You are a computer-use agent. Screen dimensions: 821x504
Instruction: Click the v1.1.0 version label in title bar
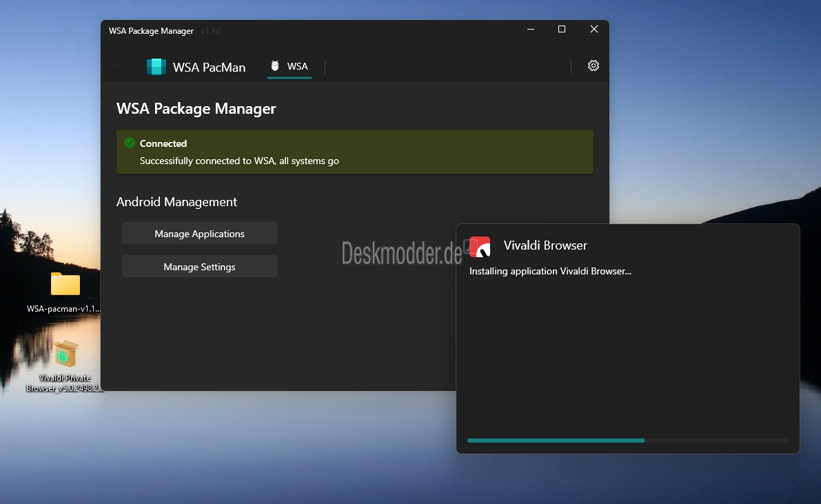point(210,31)
